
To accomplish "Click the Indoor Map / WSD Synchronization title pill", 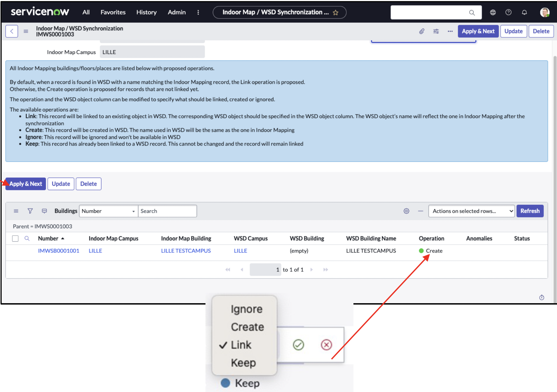I will [280, 12].
